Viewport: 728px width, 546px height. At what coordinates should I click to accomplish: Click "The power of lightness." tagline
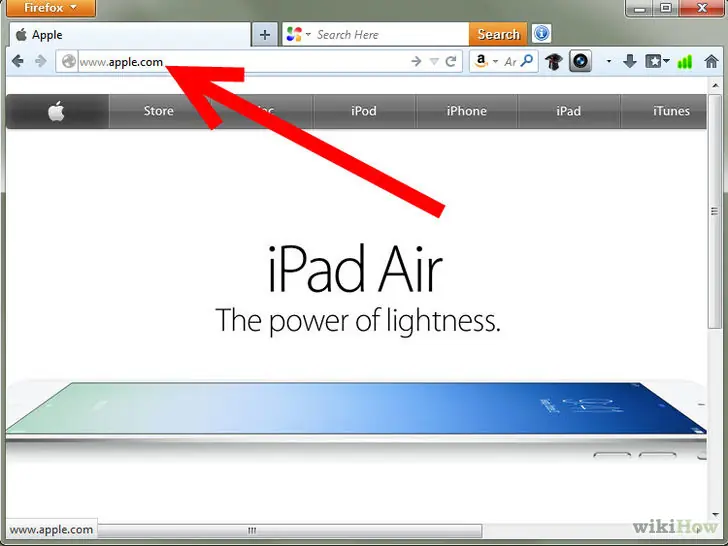[358, 320]
